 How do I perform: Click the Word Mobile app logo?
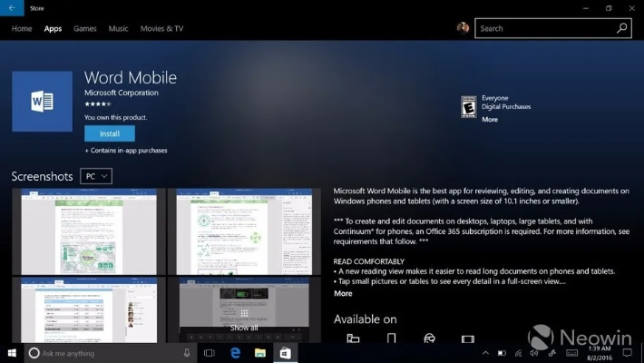[x=42, y=102]
